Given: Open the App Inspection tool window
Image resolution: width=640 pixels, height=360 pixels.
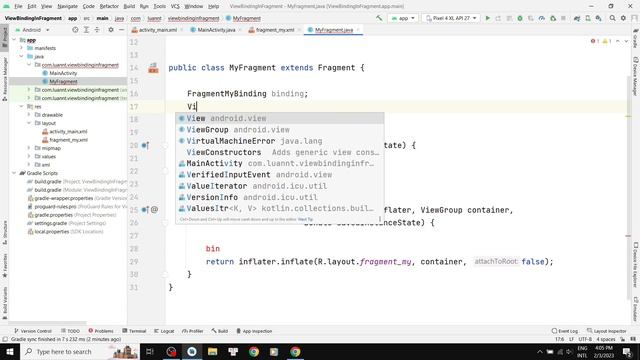Looking at the screenshot, I should click(x=254, y=331).
